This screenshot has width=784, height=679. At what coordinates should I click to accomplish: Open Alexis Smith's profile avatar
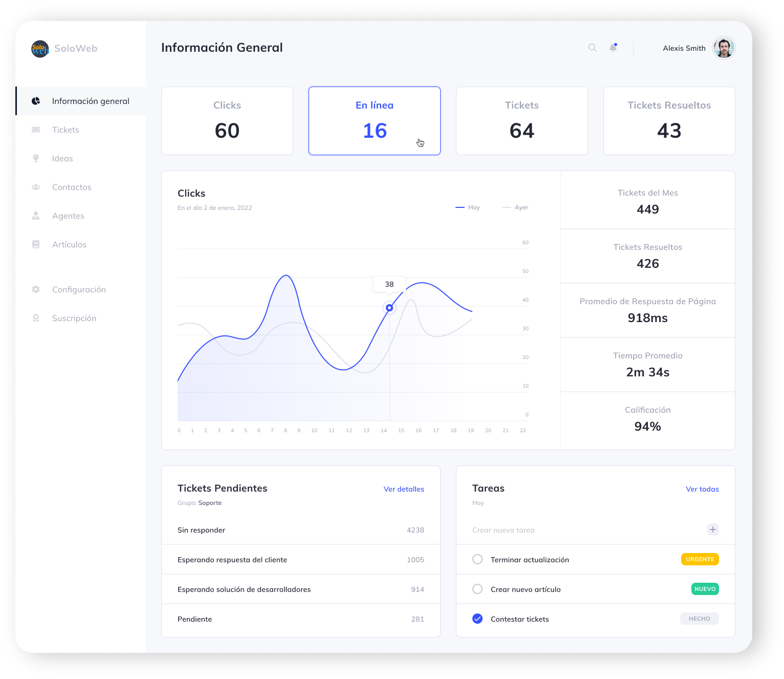(x=724, y=48)
